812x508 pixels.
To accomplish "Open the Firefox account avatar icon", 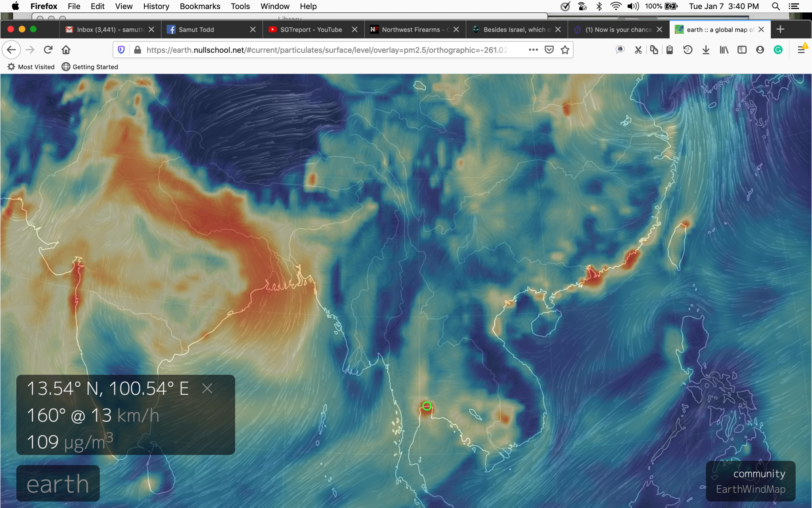I will 760,50.
